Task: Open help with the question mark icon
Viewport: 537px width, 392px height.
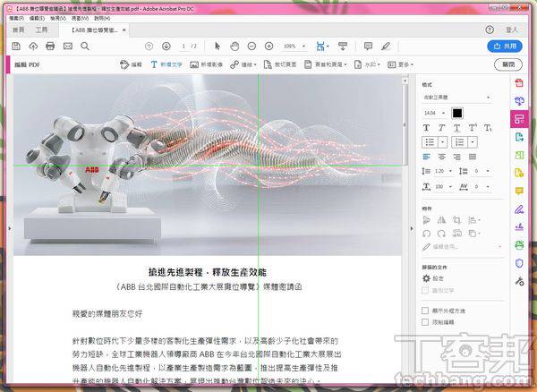Action: click(490, 30)
